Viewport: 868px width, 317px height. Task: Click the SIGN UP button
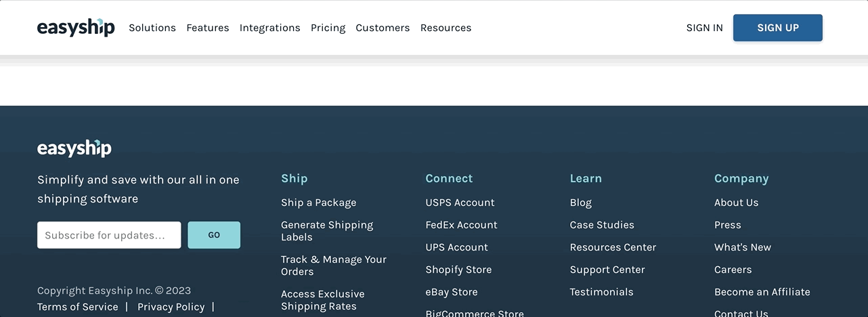pos(778,28)
